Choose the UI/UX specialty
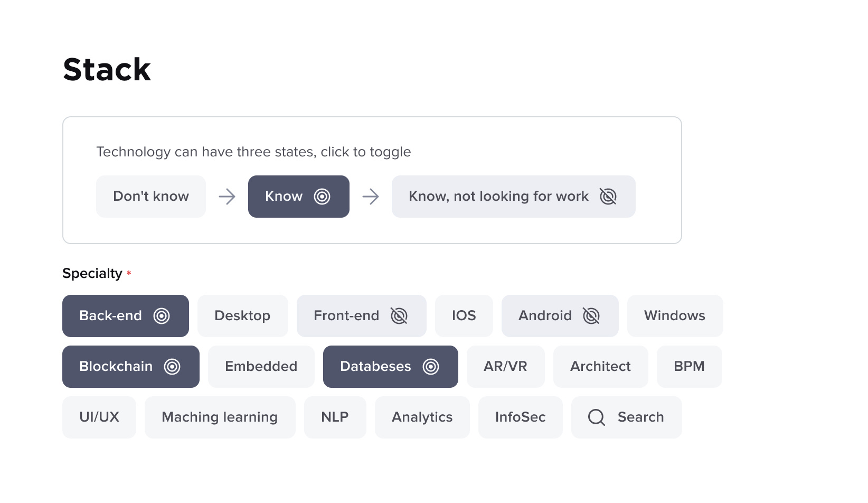The height and width of the screenshot is (503, 868). point(99,417)
